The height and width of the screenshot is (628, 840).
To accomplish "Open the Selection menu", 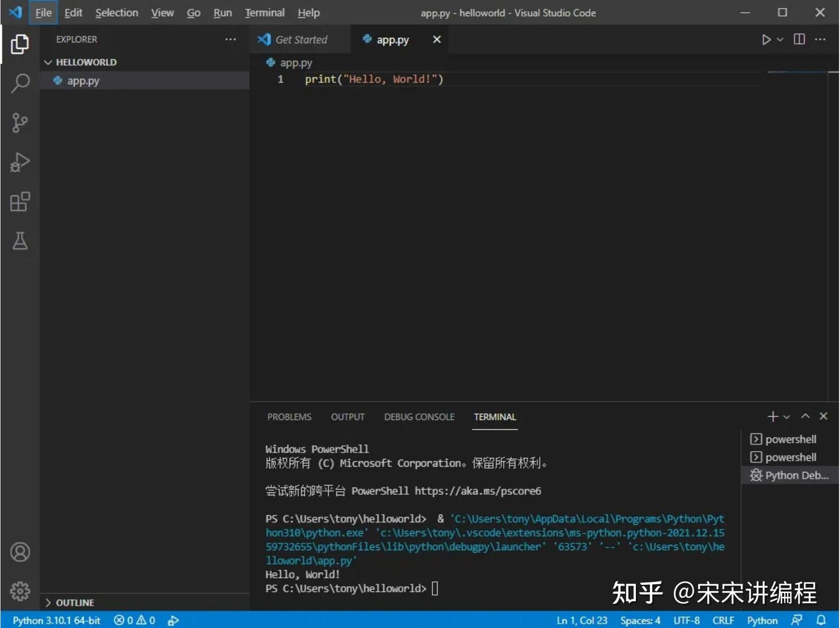I will tap(117, 12).
